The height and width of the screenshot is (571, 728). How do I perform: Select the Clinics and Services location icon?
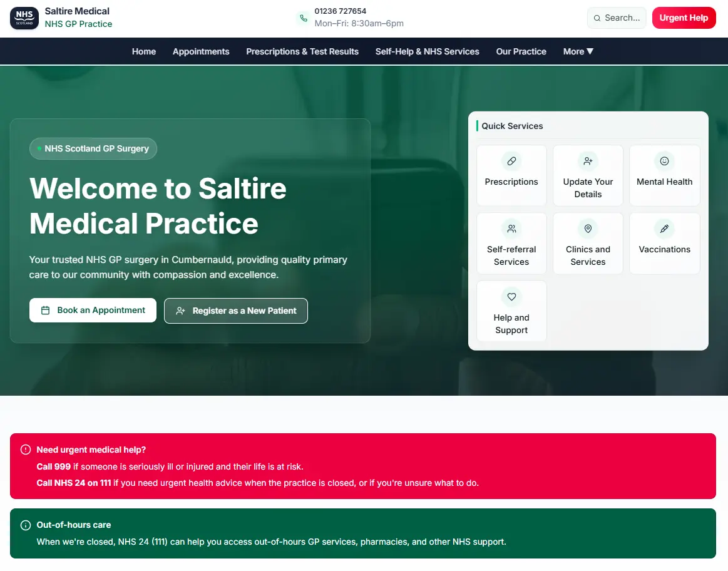[x=588, y=229]
